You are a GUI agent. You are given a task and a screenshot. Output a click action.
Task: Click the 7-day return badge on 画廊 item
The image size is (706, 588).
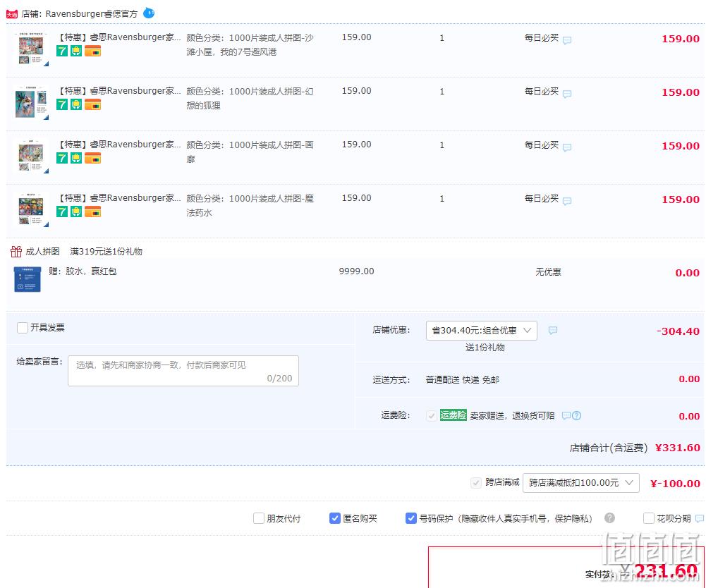pyautogui.click(x=62, y=159)
